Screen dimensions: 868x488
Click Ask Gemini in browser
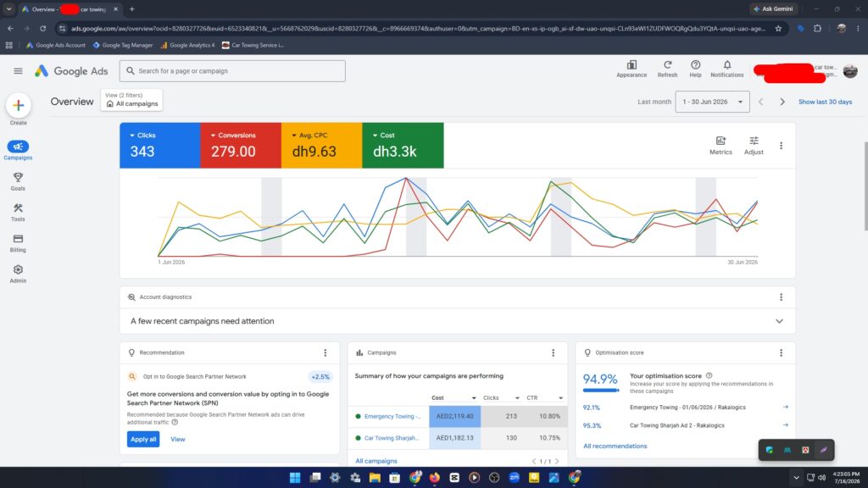click(x=773, y=8)
